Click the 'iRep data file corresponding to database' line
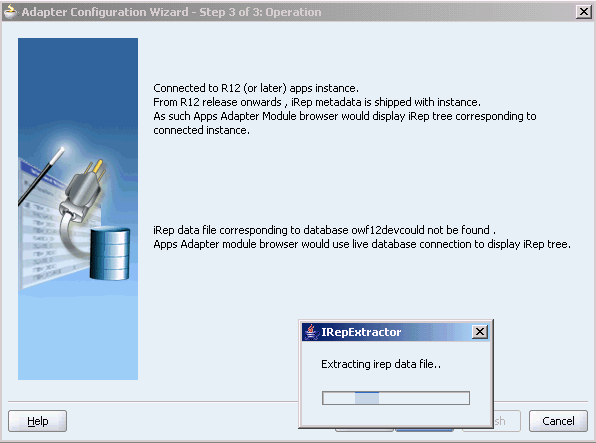The height and width of the screenshot is (443, 596). click(x=324, y=230)
